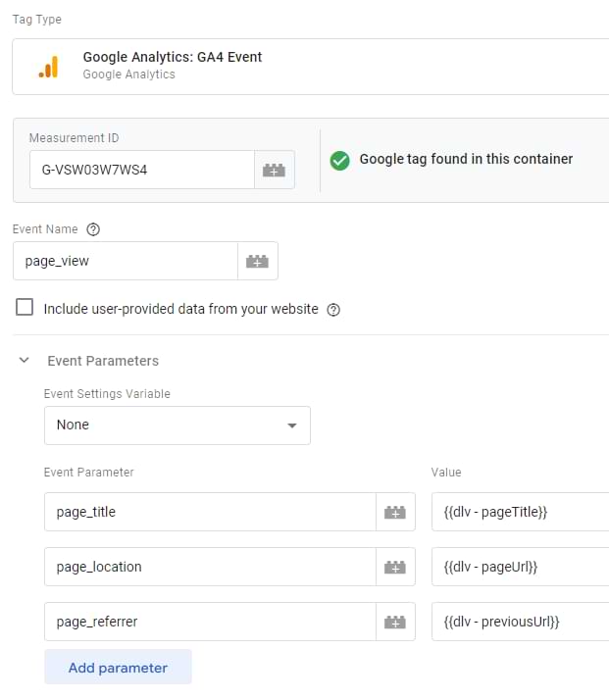609x700 pixels.
Task: Click the page_title parameter name field
Action: 210,512
